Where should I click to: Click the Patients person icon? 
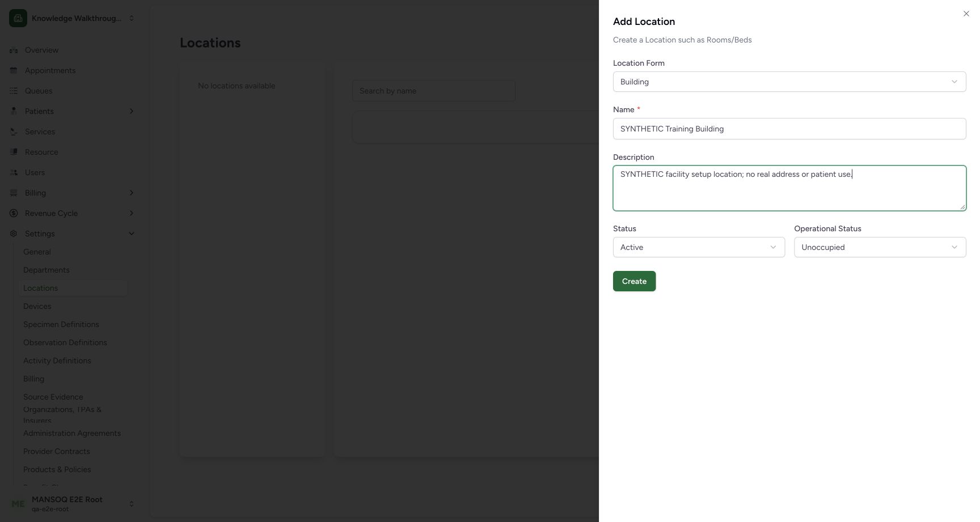point(14,111)
